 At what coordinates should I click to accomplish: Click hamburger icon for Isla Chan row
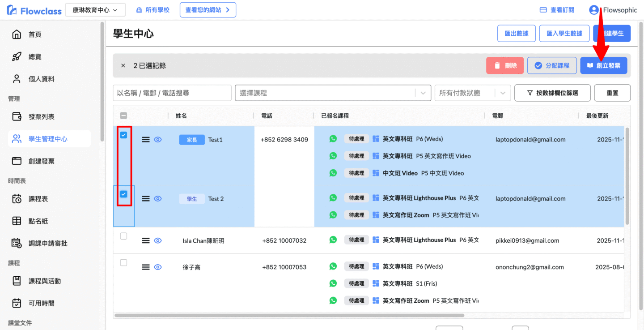(x=145, y=240)
